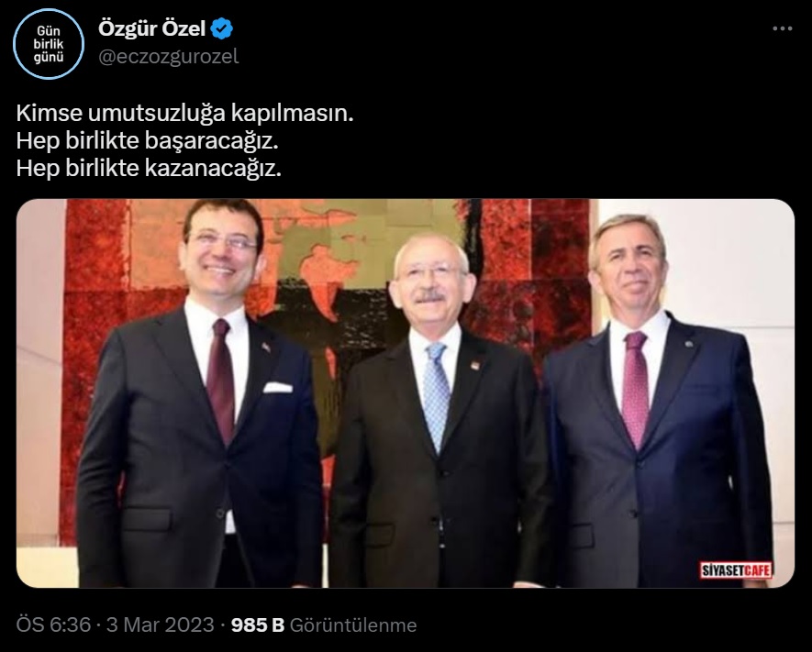Click the line "Kimse umutsuzluğa kapılmasın."
Image resolution: width=812 pixels, height=652 pixels.
[x=184, y=114]
